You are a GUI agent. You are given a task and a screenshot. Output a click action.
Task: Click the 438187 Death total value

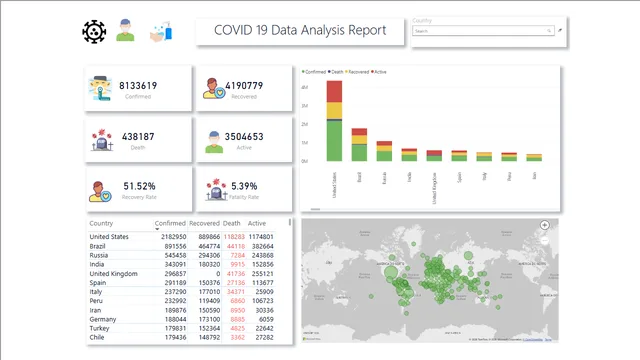click(138, 137)
